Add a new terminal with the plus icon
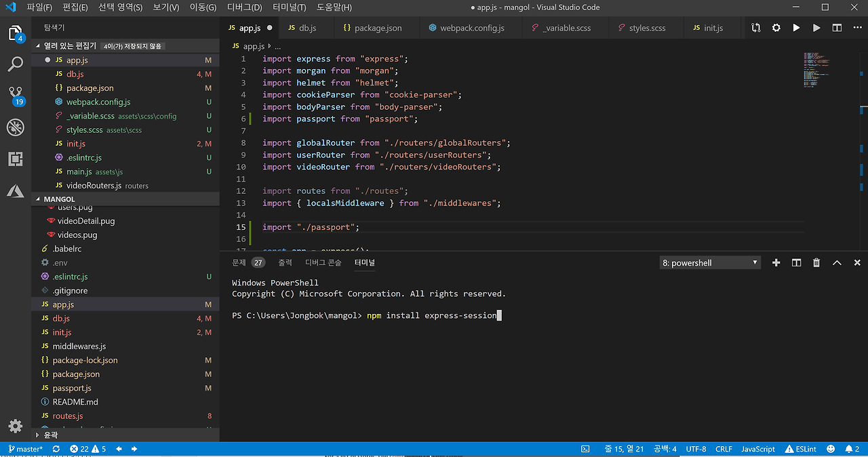 tap(776, 262)
